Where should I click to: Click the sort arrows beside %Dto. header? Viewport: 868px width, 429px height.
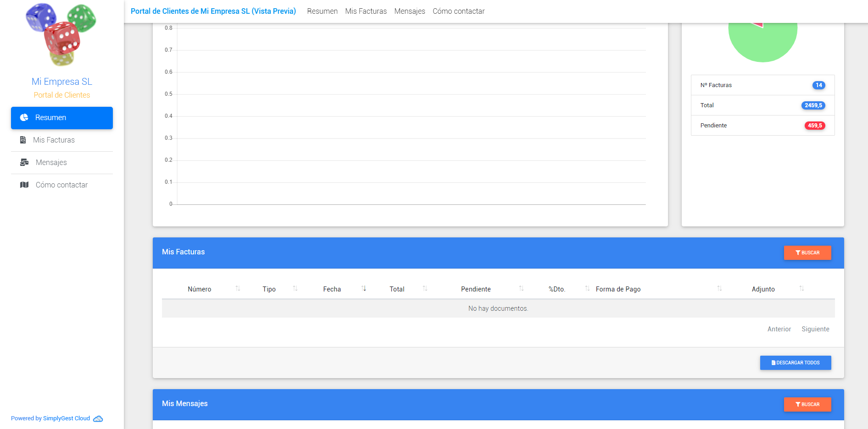click(x=587, y=289)
